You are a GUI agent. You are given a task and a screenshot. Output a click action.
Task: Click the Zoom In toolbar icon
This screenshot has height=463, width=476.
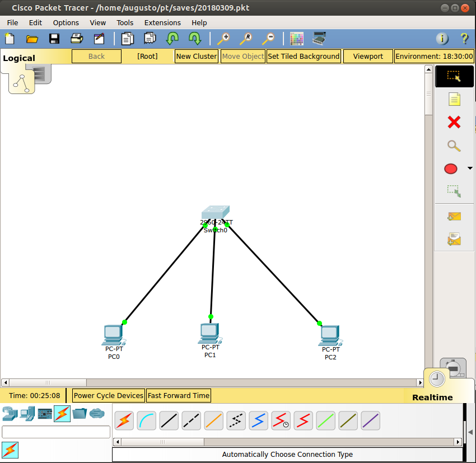224,39
